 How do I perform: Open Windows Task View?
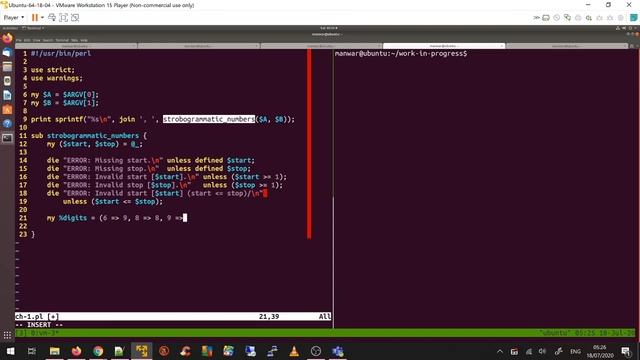(x=31, y=351)
